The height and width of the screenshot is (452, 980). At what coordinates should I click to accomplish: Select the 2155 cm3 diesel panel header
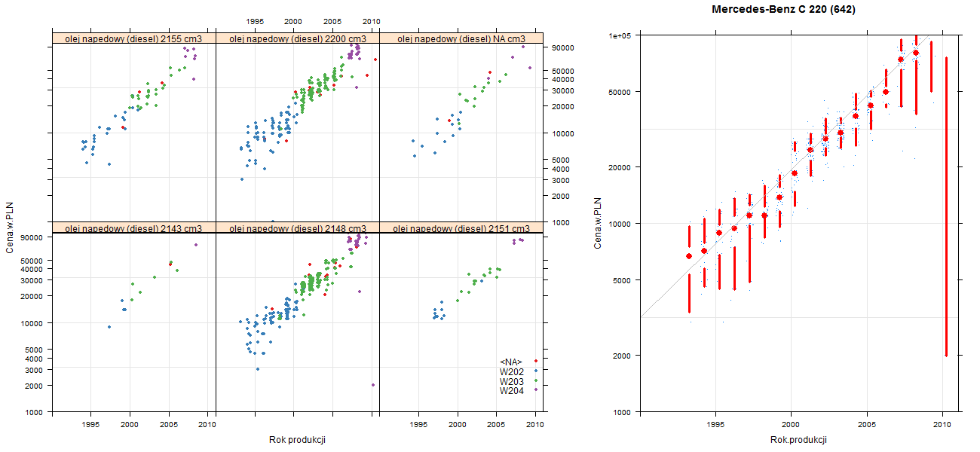coord(134,38)
